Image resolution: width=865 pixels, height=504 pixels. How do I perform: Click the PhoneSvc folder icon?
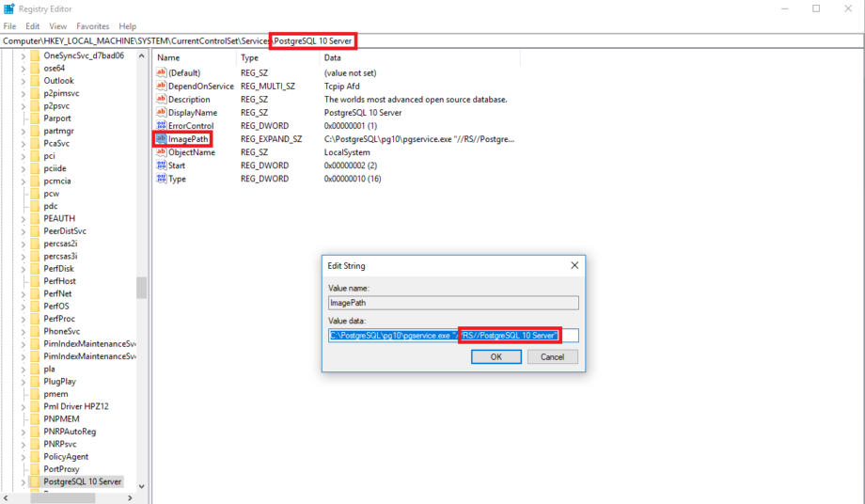point(36,331)
